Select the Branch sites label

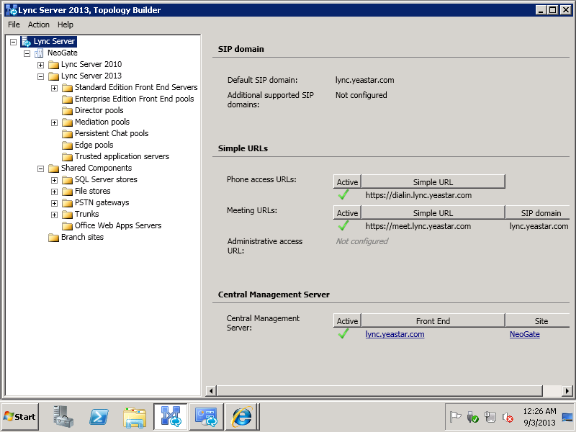point(82,237)
